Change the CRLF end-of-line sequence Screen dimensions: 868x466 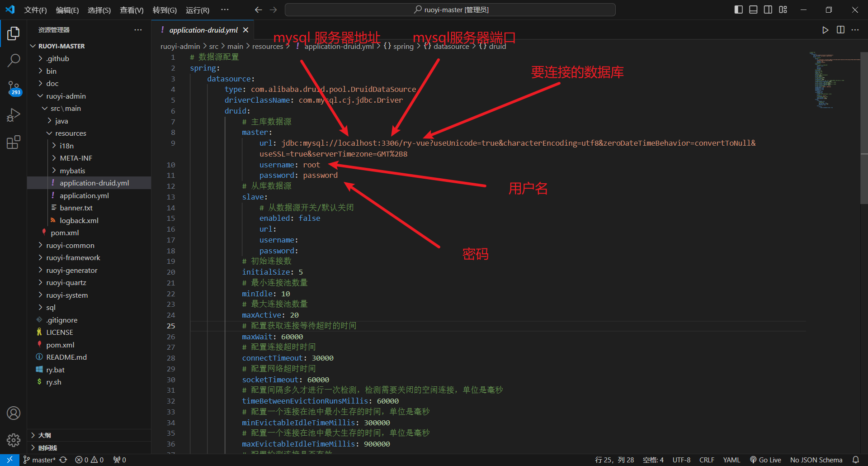707,460
